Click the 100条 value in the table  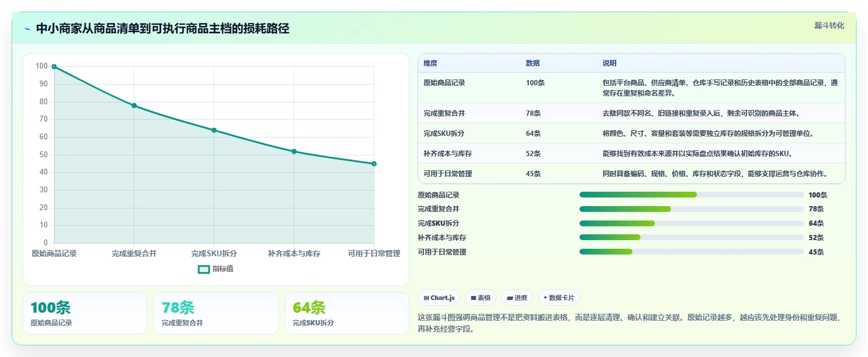[x=535, y=83]
